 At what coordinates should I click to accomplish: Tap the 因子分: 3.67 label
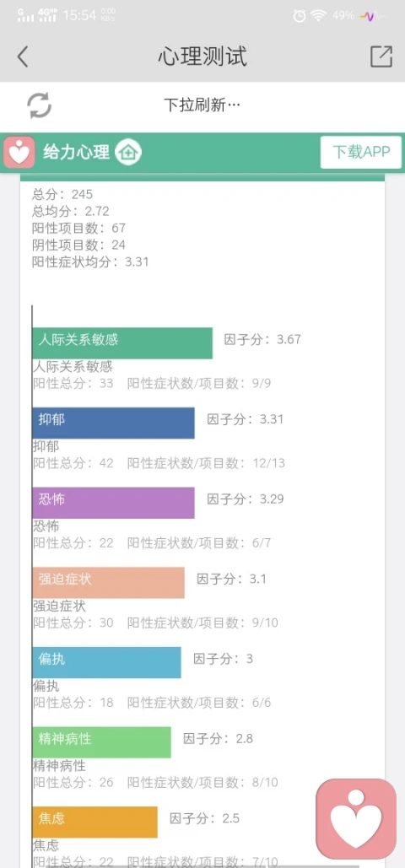262,339
